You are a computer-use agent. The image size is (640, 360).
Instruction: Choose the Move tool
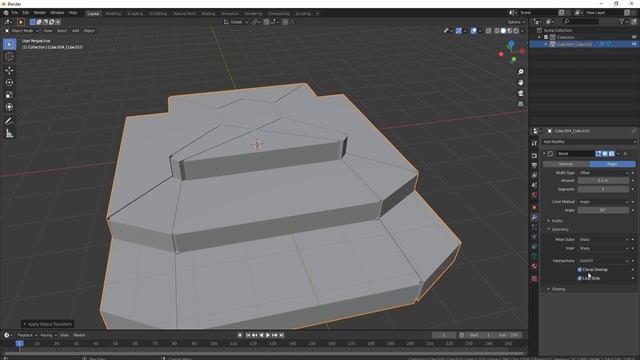[9, 70]
